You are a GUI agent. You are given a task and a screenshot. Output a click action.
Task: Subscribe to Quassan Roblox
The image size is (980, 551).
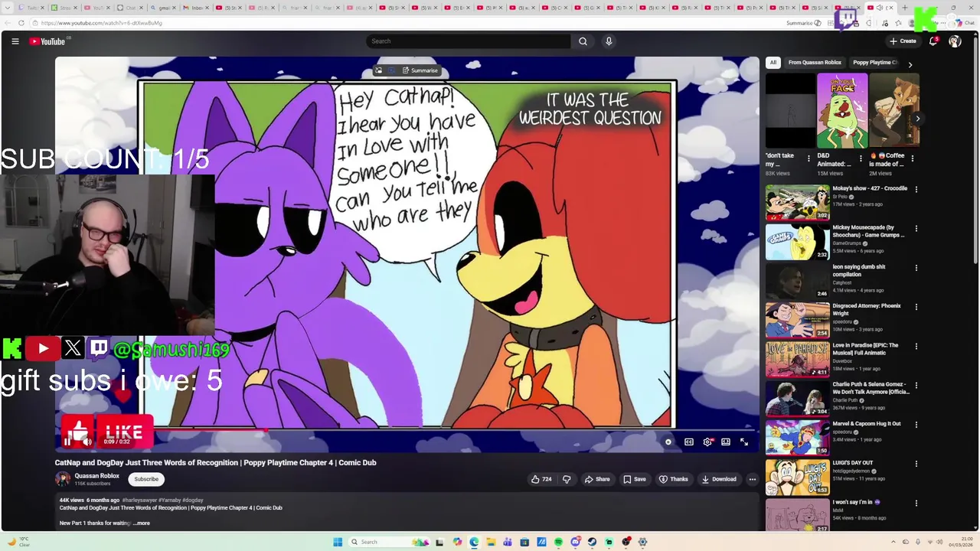coord(146,479)
